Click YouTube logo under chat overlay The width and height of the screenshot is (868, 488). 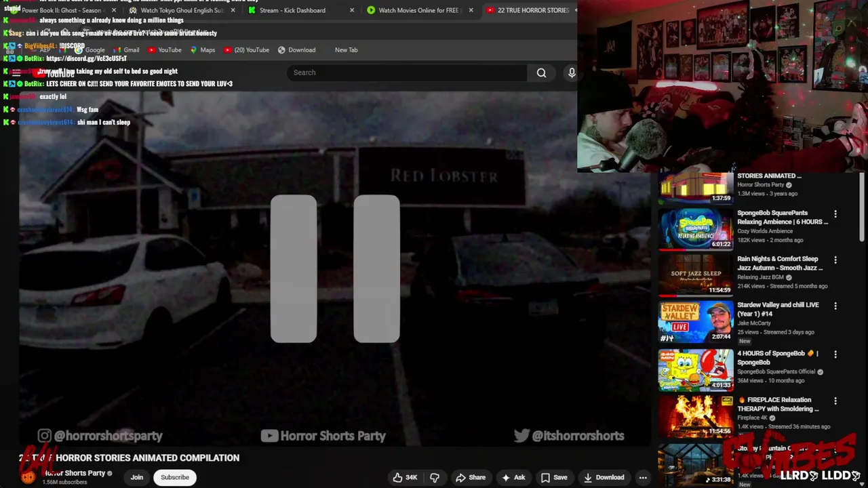click(x=54, y=73)
